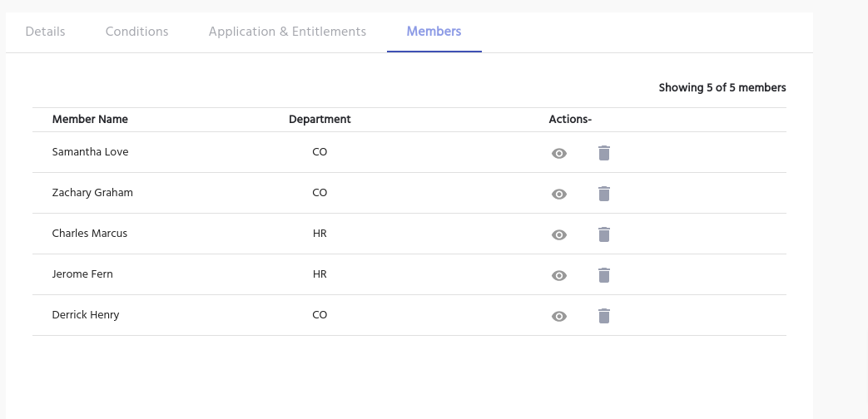Screen dimensions: 868x419
Task: Delete Charles Marcus with trash icon
Action: (x=604, y=234)
